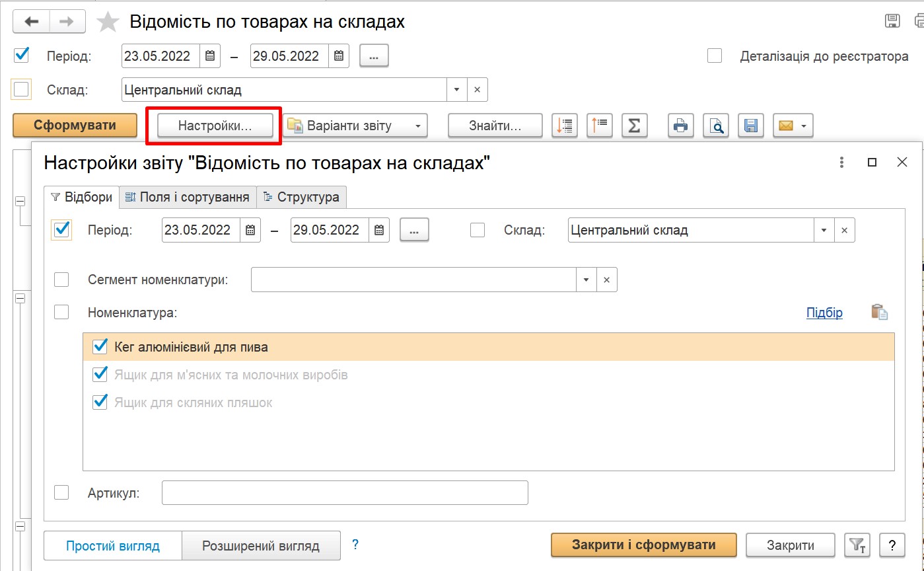The height and width of the screenshot is (571, 924).
Task: Click dialog Склад field Центральний склад
Action: [691, 231]
